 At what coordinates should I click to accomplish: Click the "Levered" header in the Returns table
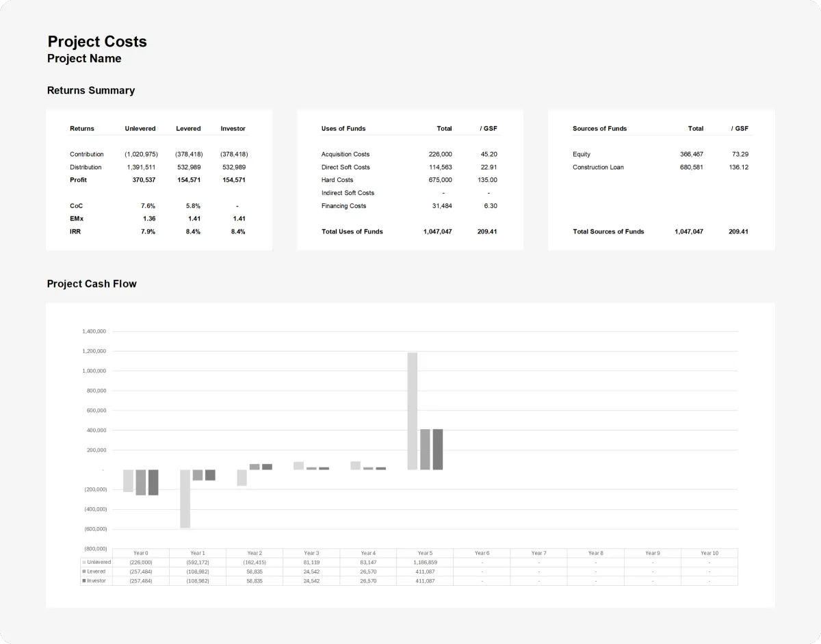point(188,129)
